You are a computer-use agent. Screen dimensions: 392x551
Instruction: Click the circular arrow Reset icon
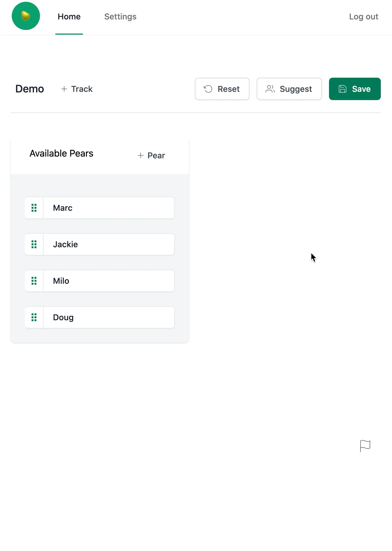point(208,89)
